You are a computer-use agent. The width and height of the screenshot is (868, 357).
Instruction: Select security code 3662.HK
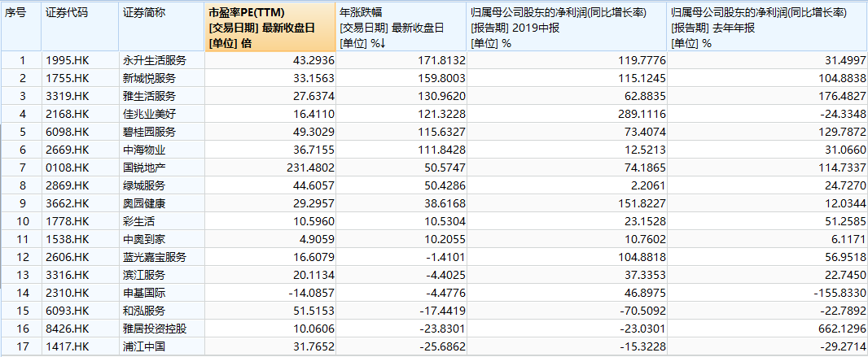tap(68, 203)
